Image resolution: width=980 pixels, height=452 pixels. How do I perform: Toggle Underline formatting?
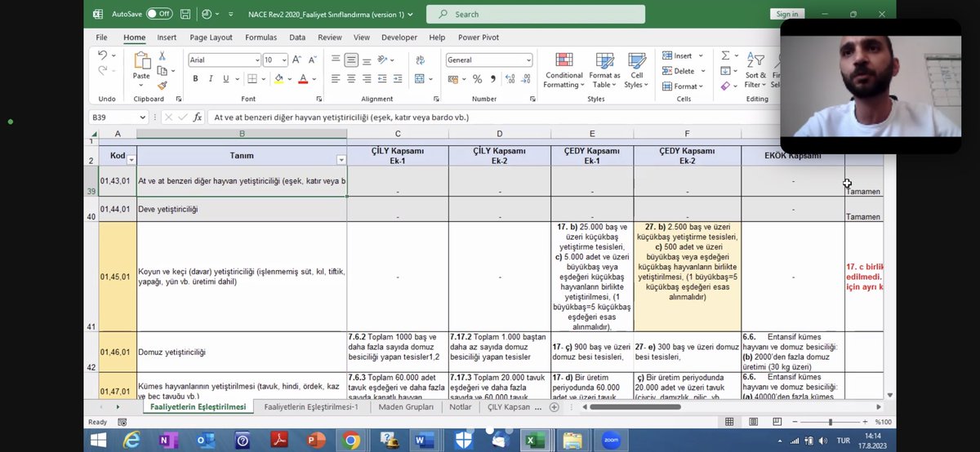pos(226,79)
